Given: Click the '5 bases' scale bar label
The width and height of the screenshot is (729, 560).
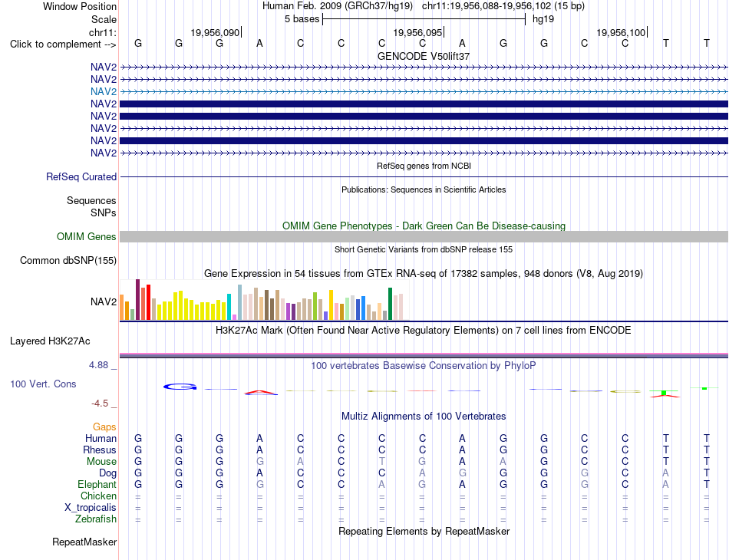Looking at the screenshot, I should tap(302, 19).
